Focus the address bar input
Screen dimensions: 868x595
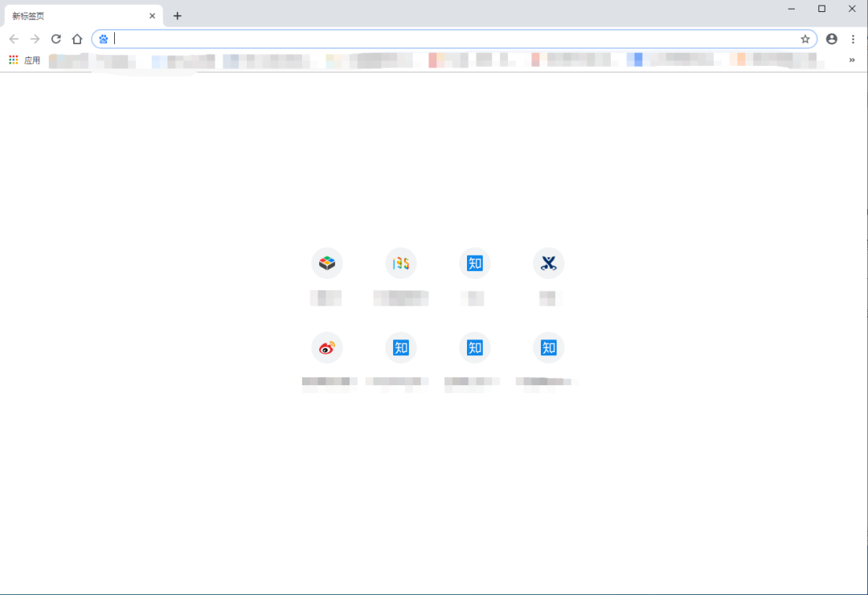pos(454,39)
